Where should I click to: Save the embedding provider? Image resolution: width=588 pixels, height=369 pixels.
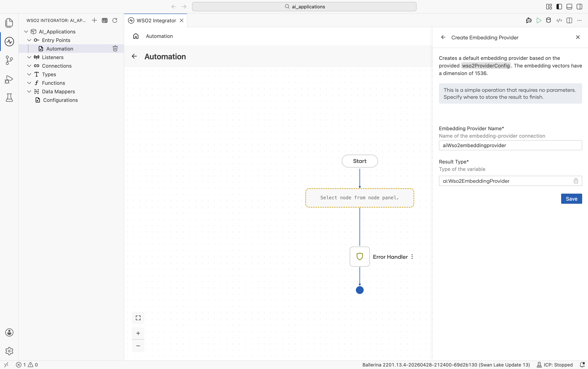tap(571, 199)
